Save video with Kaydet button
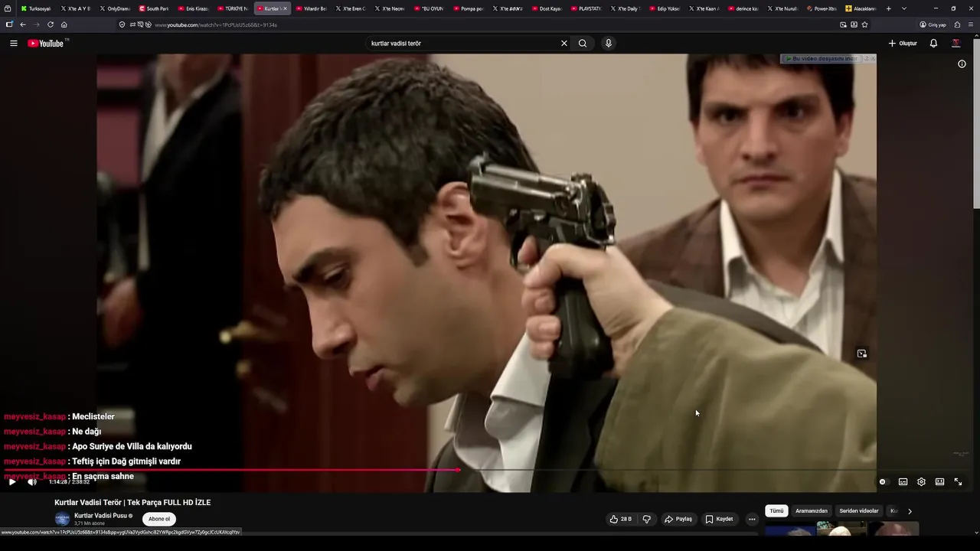This screenshot has height=551, width=980. point(719,519)
